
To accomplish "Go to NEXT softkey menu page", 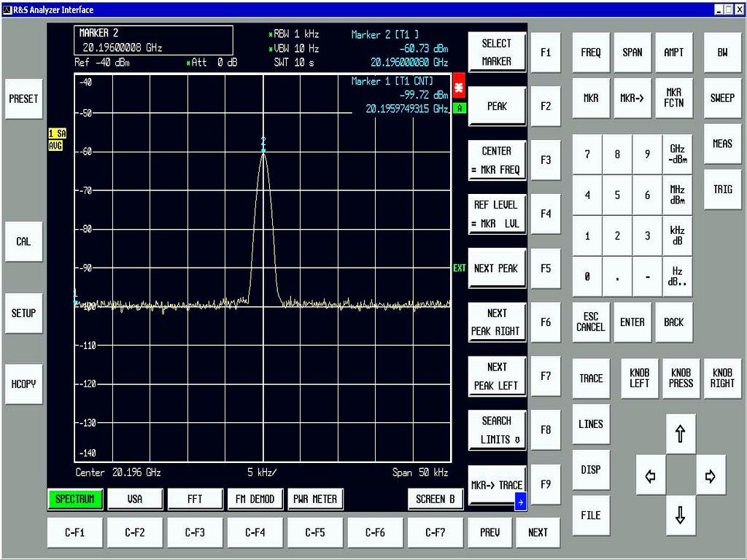I will click(538, 532).
